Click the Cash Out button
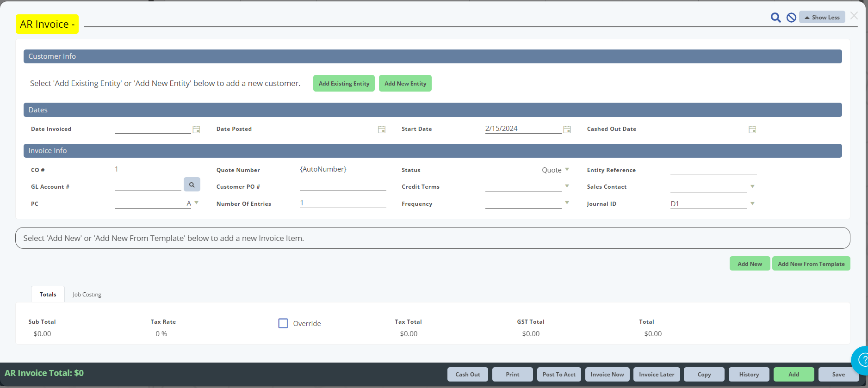868x388 pixels. tap(468, 375)
